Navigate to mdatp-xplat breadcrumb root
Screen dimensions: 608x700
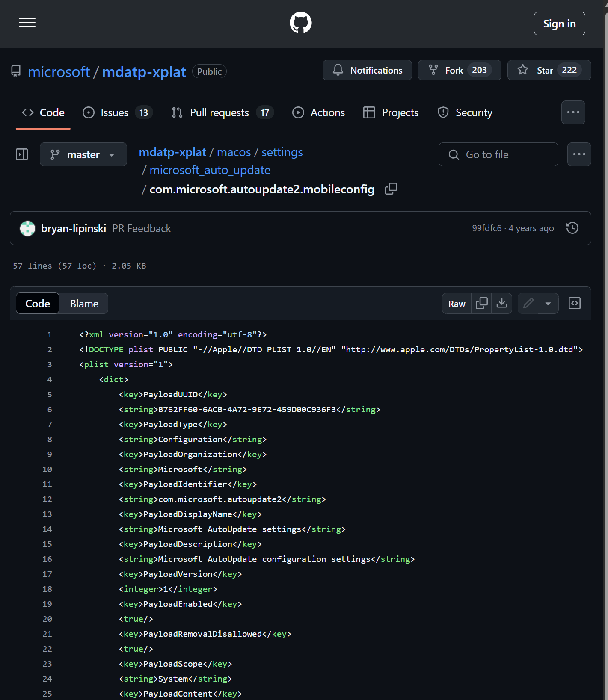[172, 152]
